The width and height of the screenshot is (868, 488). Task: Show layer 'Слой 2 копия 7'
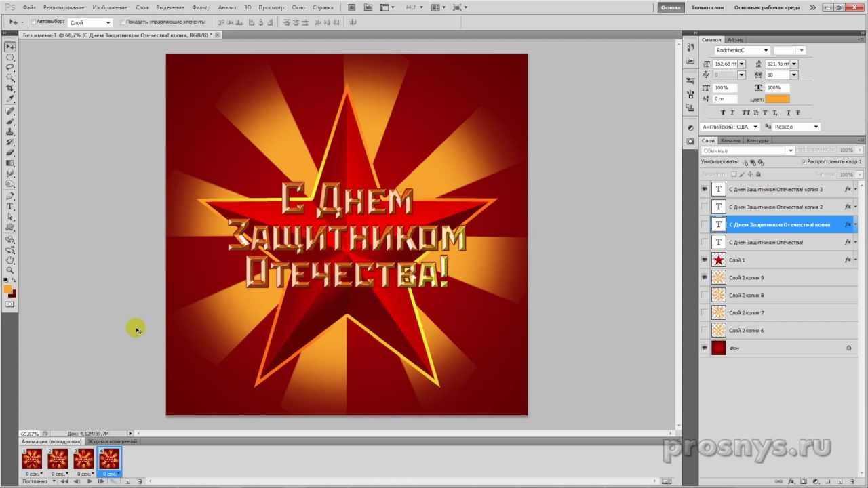coord(705,312)
